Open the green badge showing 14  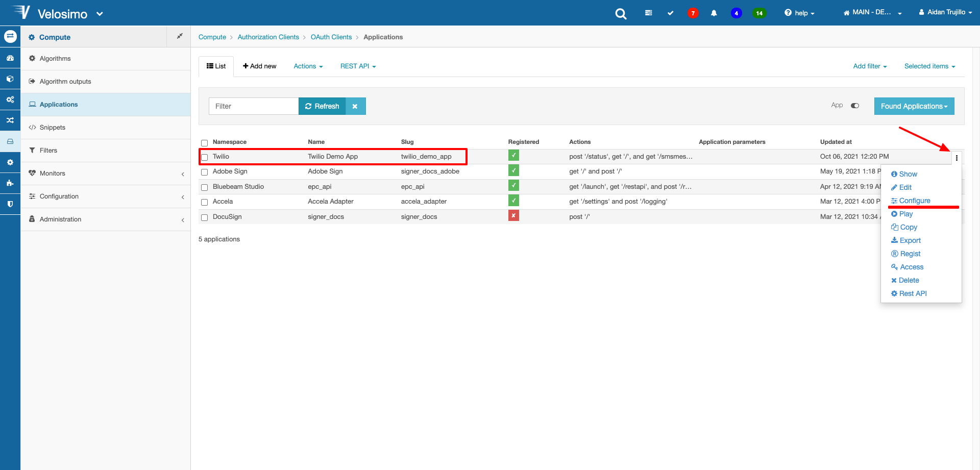tap(759, 13)
